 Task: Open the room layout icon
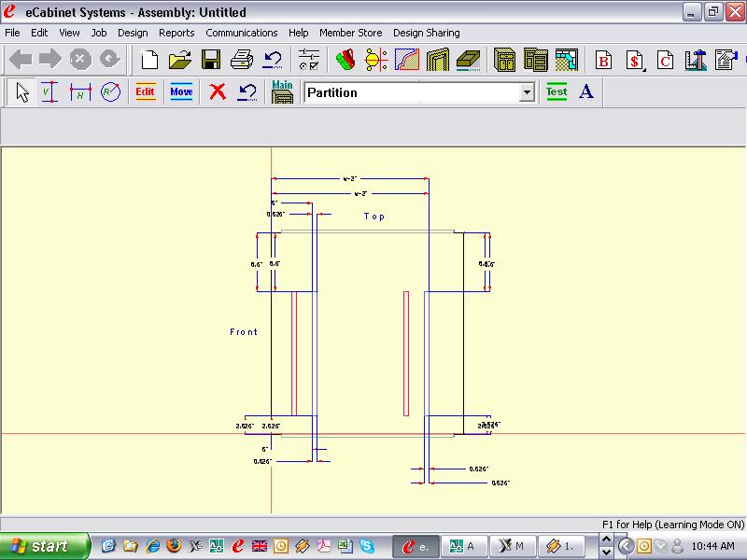click(567, 60)
